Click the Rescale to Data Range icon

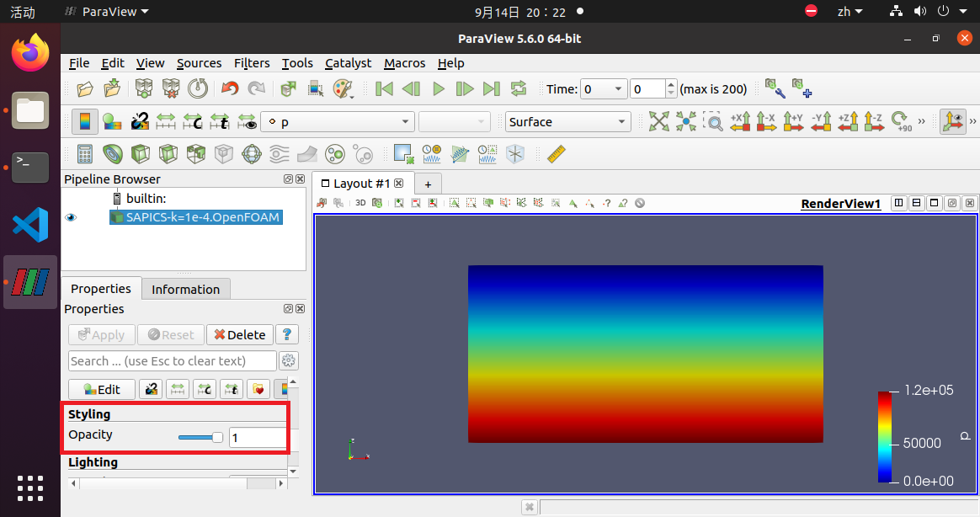coord(166,122)
